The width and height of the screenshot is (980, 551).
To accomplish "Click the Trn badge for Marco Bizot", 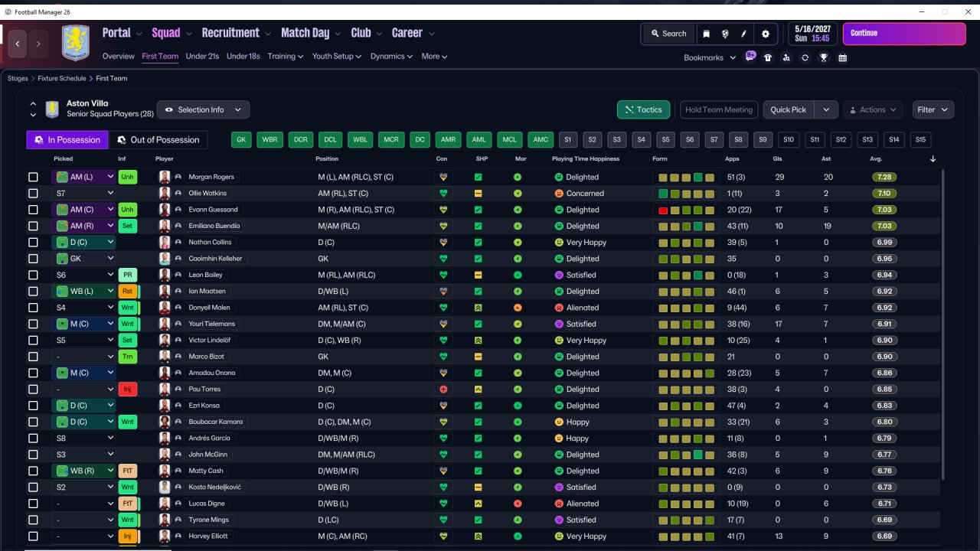I will [x=127, y=357].
